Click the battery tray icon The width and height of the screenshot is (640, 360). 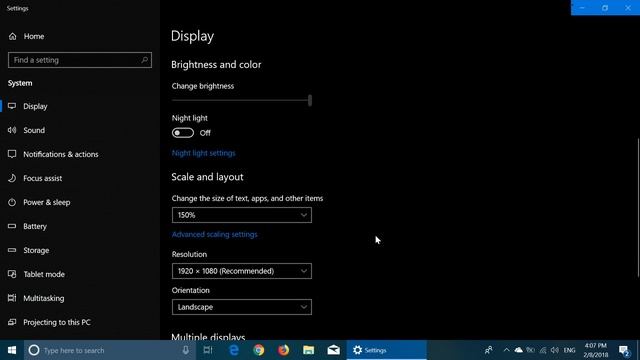[530, 350]
